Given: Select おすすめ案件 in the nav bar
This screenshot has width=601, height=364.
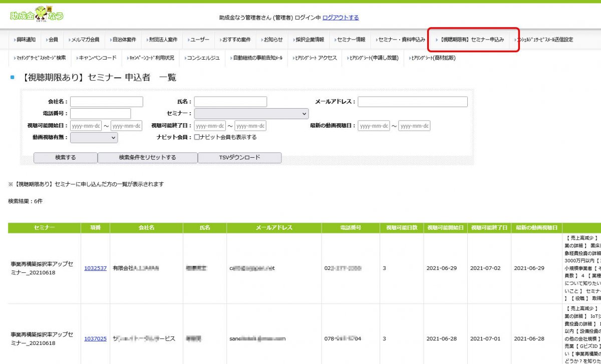Looking at the screenshot, I should pyautogui.click(x=236, y=40).
